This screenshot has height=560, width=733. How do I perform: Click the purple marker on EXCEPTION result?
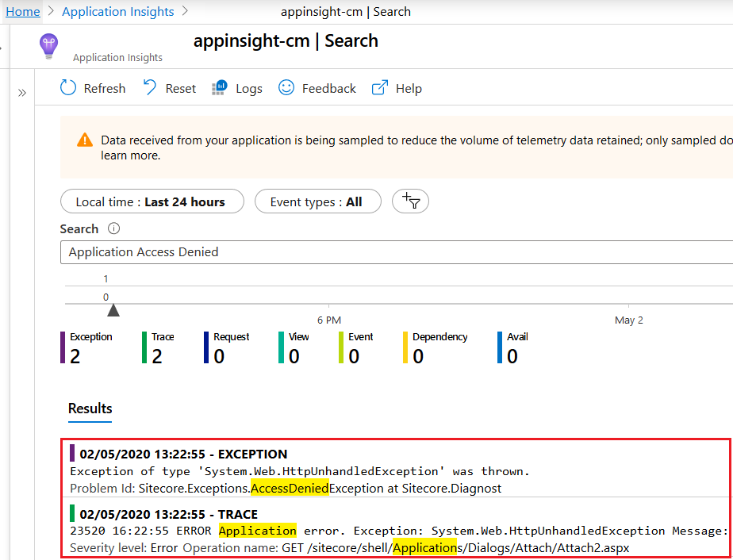pyautogui.click(x=72, y=453)
